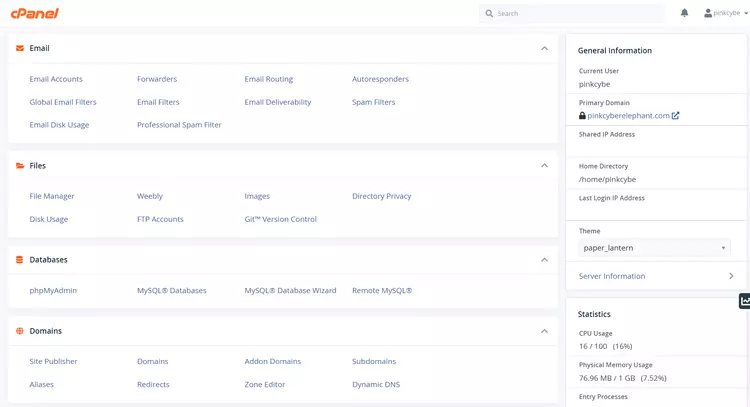This screenshot has height=407, width=750.
Task: Click the Files section heading
Action: 37,165
